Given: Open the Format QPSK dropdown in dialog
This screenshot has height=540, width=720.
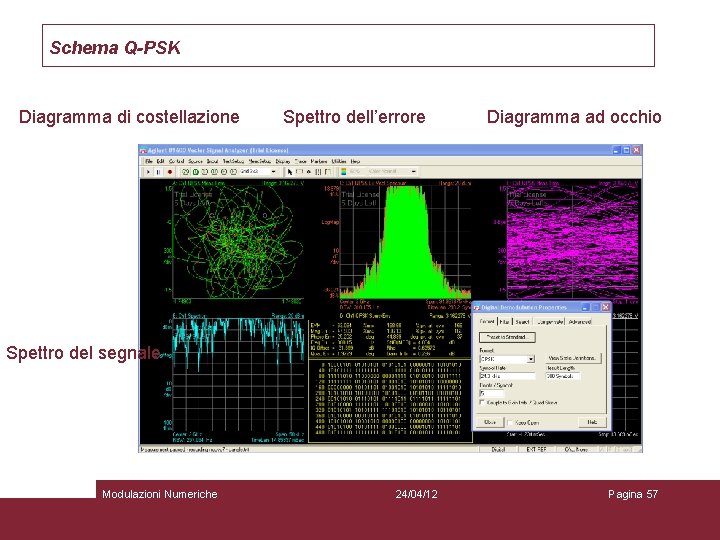Looking at the screenshot, I should pos(531,359).
